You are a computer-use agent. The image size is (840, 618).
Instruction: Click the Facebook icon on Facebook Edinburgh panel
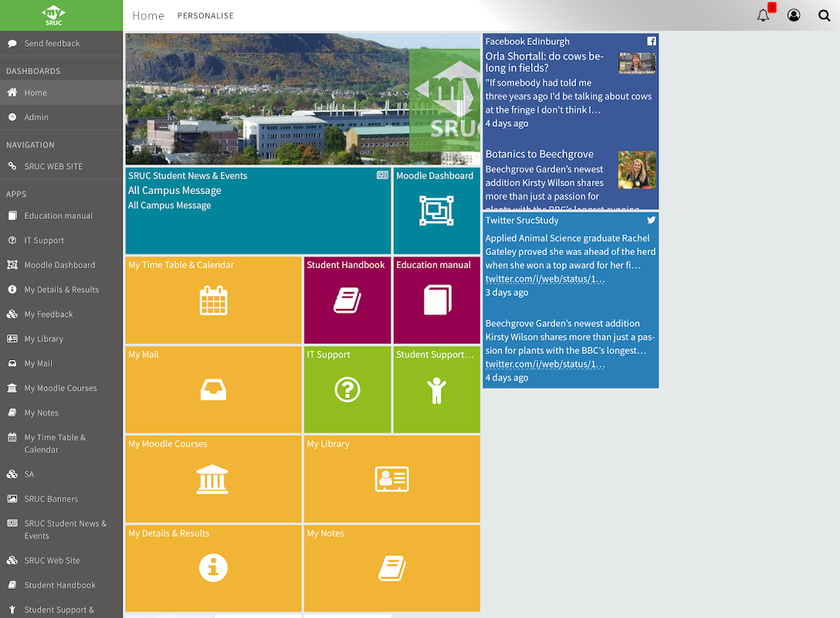click(x=652, y=41)
